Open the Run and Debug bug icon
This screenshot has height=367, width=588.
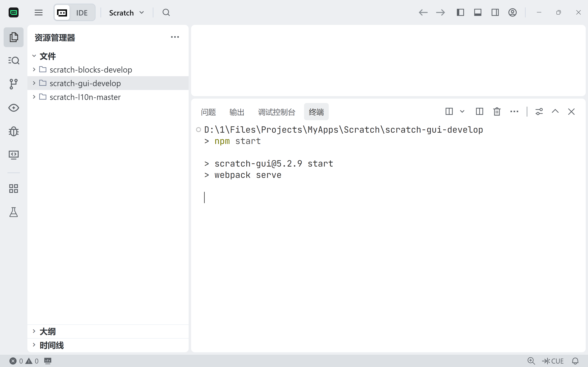14,131
